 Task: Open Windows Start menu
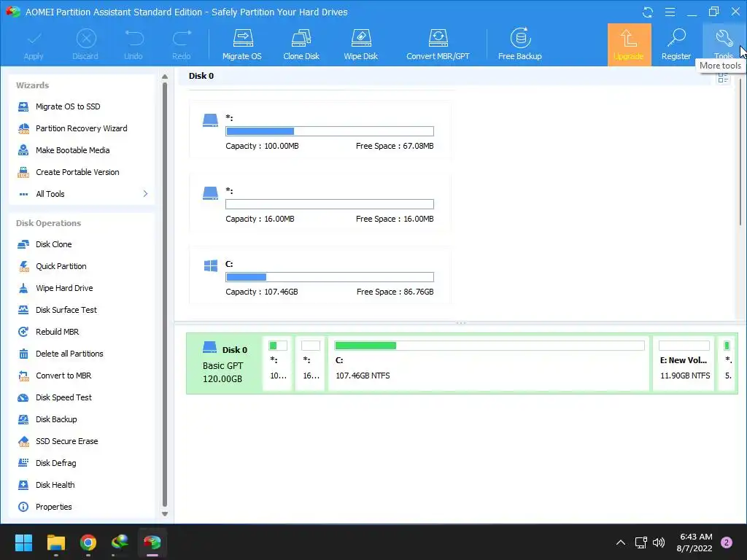(x=23, y=542)
